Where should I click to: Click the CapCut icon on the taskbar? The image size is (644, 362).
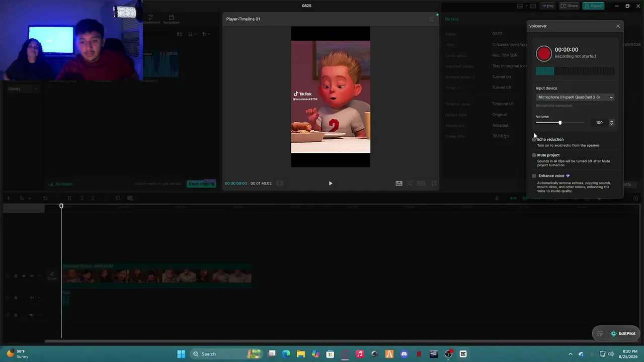pyautogui.click(x=463, y=354)
